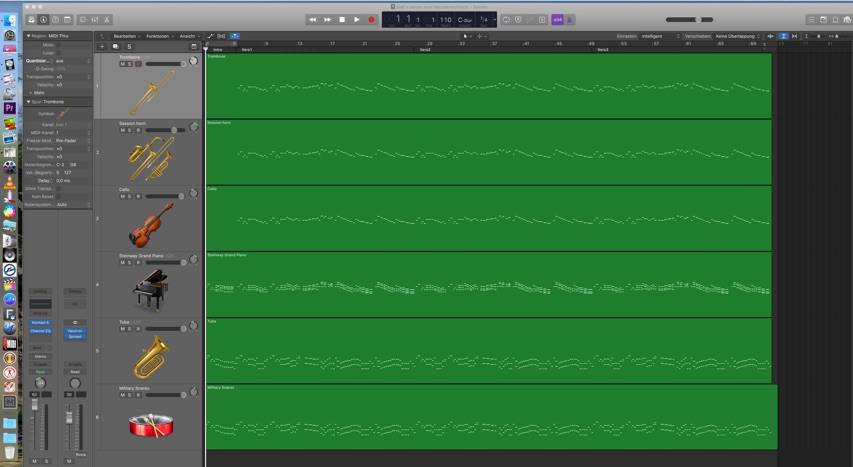Tick the Loop checkbox in Region inspector
This screenshot has height=467, width=853.
tap(58, 53)
